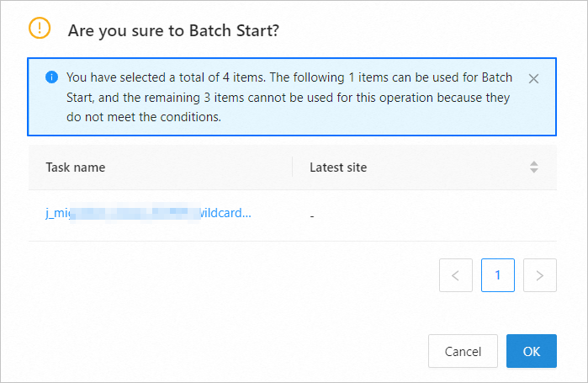Cancel the Batch Start dialog
This screenshot has width=588, height=383.
(463, 351)
